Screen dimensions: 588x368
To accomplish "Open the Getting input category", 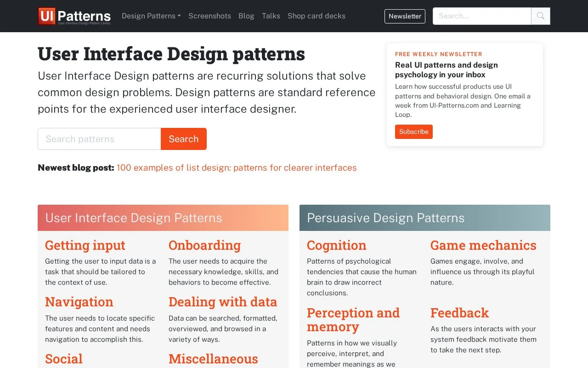I will 85,245.
